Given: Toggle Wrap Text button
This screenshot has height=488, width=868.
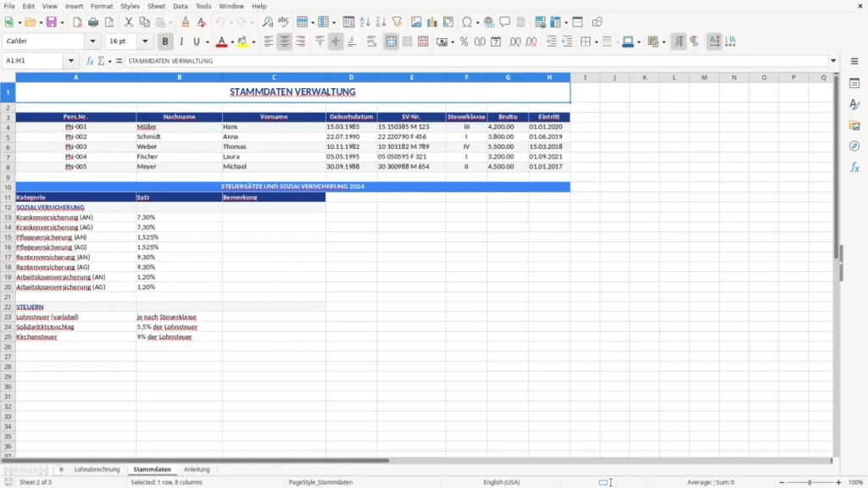Looking at the screenshot, I should 371,42.
